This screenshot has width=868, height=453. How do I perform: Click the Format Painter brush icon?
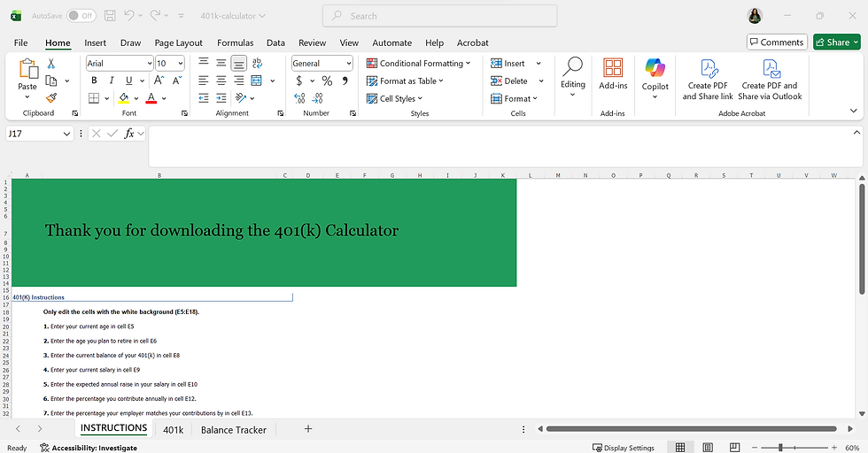(x=50, y=98)
